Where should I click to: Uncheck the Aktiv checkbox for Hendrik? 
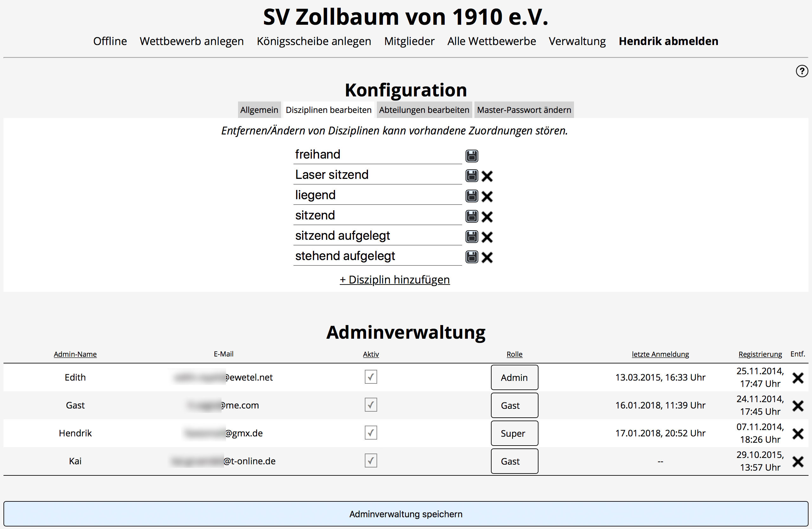[371, 432]
